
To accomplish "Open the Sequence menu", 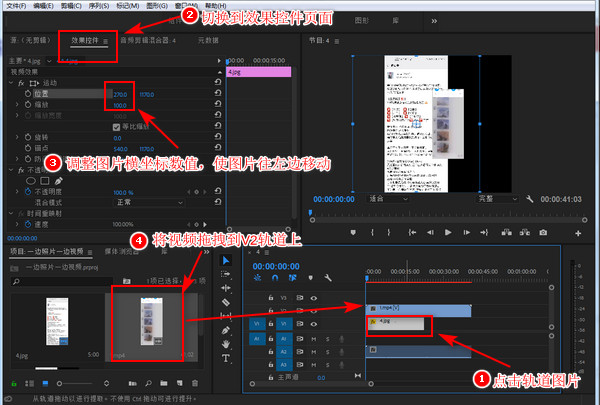I will click(x=99, y=6).
